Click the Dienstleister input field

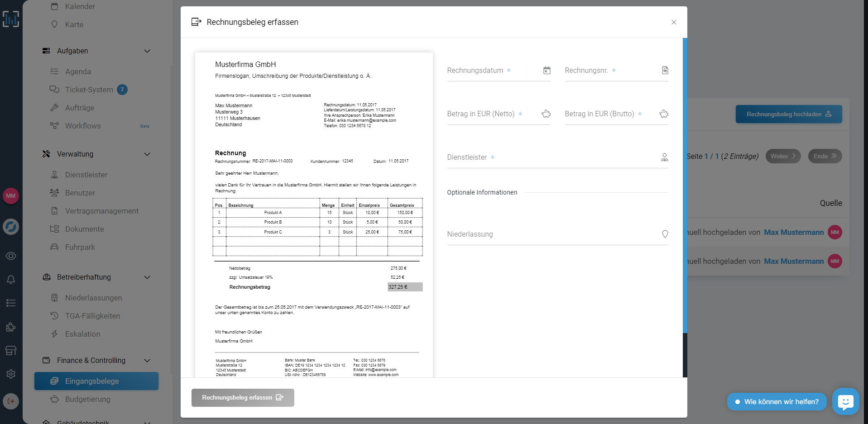(557, 157)
